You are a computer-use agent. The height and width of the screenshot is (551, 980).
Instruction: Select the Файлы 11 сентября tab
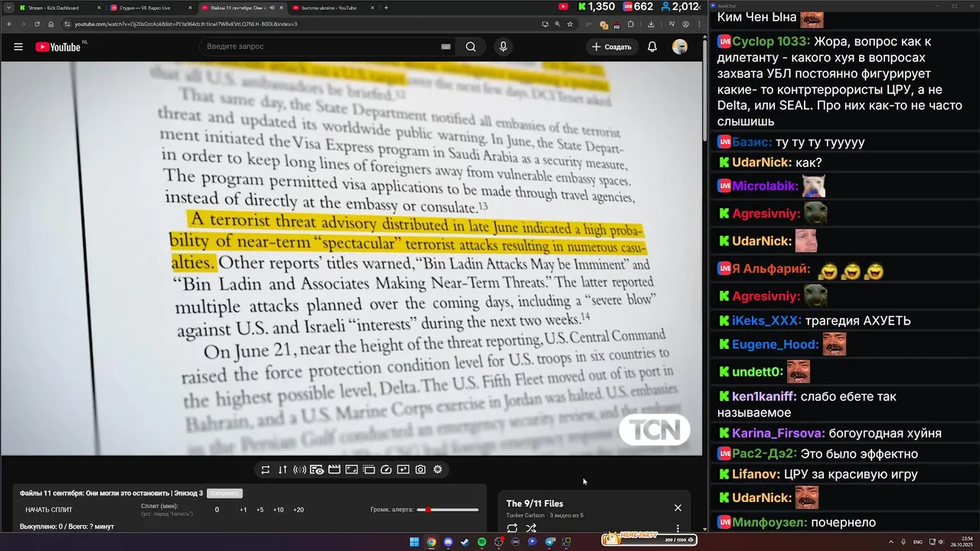tap(241, 8)
